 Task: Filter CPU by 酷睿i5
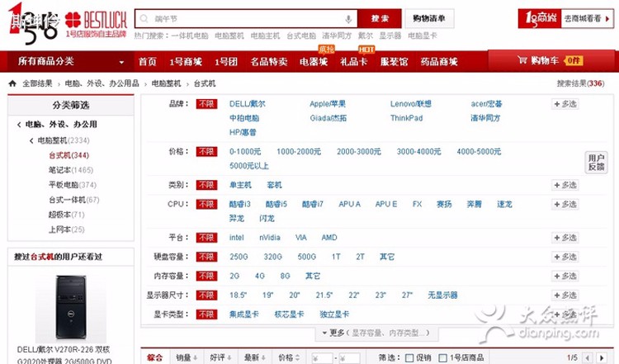point(276,204)
